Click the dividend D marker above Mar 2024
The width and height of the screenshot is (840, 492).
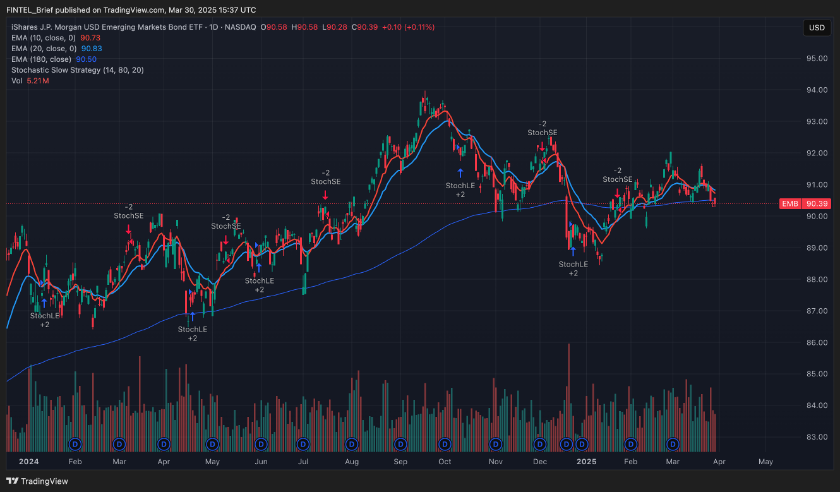click(x=119, y=444)
